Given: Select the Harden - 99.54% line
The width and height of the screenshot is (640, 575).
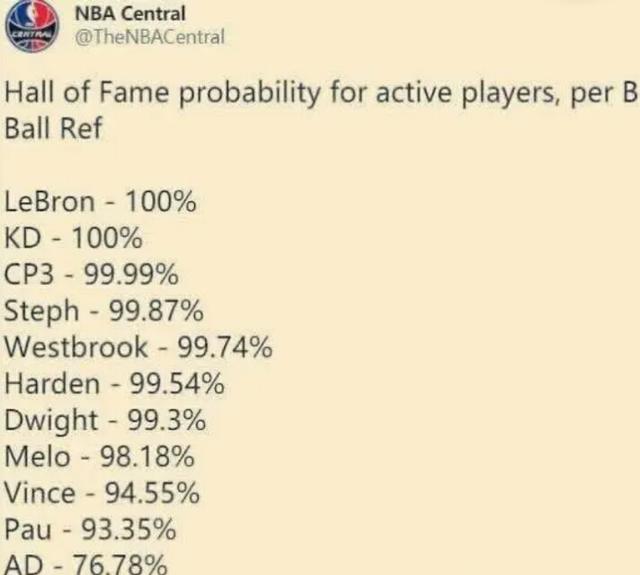Looking at the screenshot, I should pyautogui.click(x=114, y=384).
